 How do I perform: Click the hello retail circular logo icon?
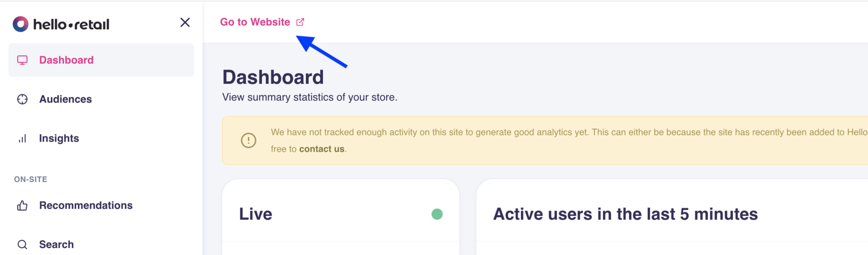tap(21, 24)
